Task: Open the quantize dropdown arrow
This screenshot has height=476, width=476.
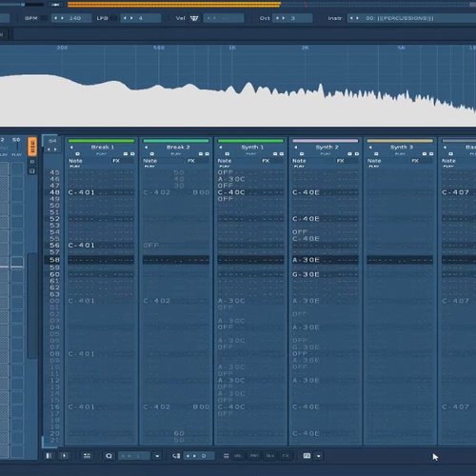Action: click(x=157, y=456)
